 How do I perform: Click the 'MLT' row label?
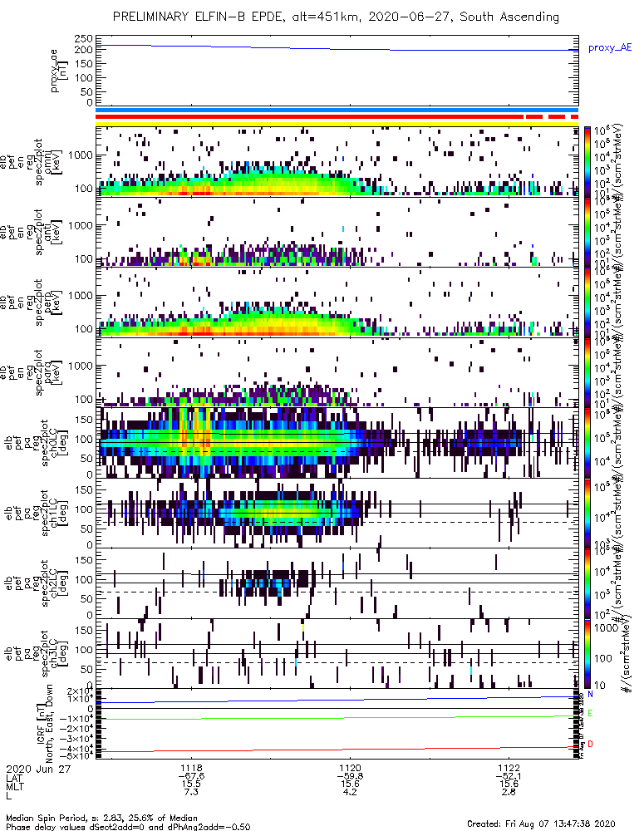tap(14, 785)
